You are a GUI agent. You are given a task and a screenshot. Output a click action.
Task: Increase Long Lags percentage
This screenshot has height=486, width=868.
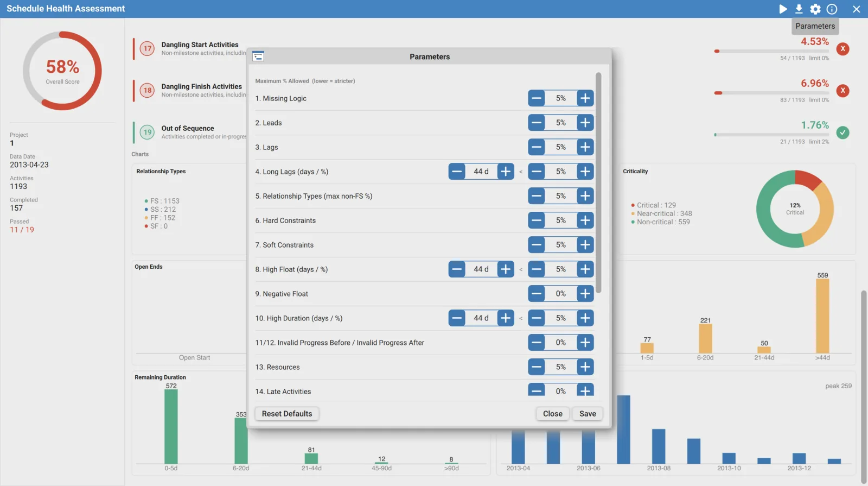(x=585, y=172)
